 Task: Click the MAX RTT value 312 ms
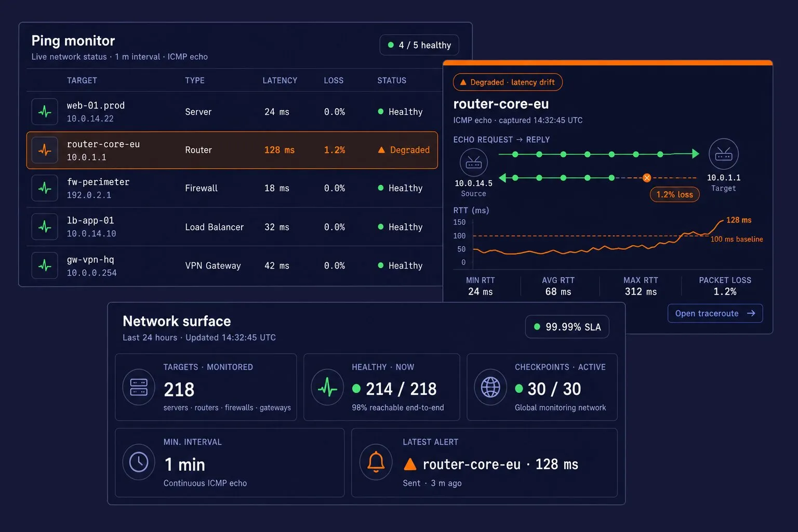[x=641, y=291]
